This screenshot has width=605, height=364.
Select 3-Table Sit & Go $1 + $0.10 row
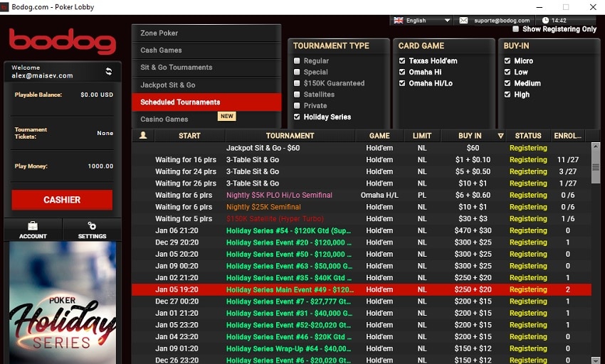362,160
